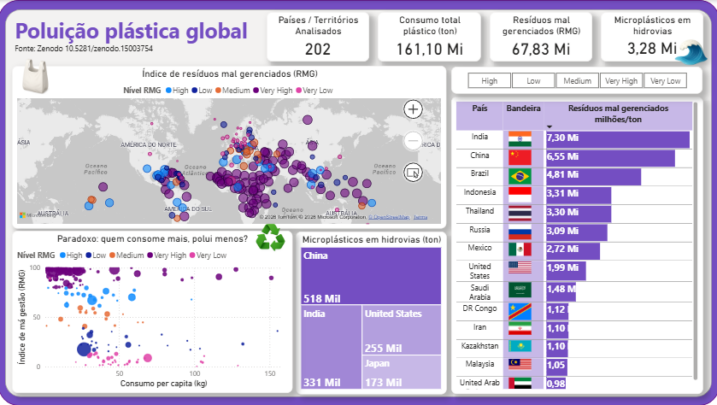
Task: Click the ocean wave icon
Action: click(689, 52)
